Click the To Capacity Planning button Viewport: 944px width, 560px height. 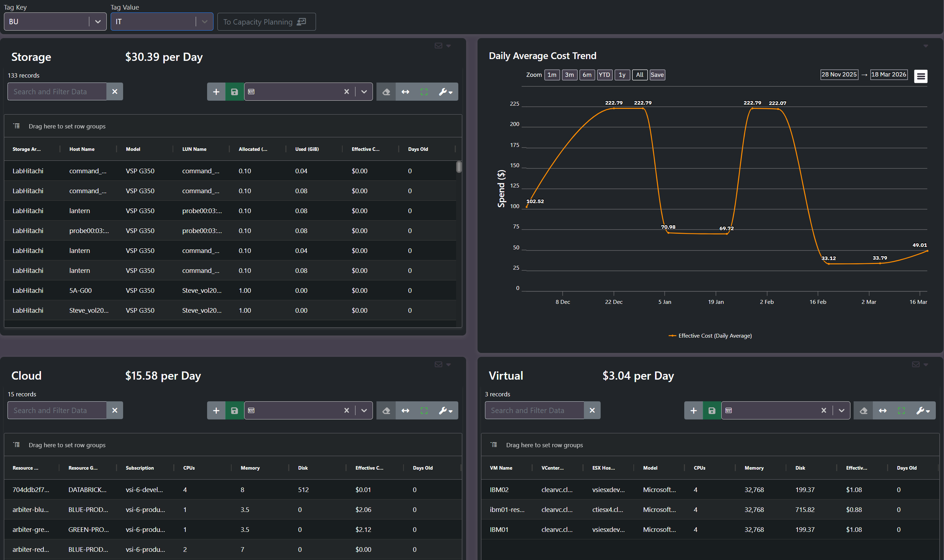tap(267, 21)
